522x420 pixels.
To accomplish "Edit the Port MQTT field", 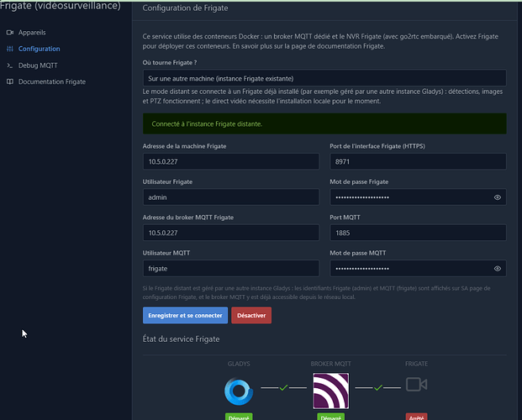I will pyautogui.click(x=418, y=233).
